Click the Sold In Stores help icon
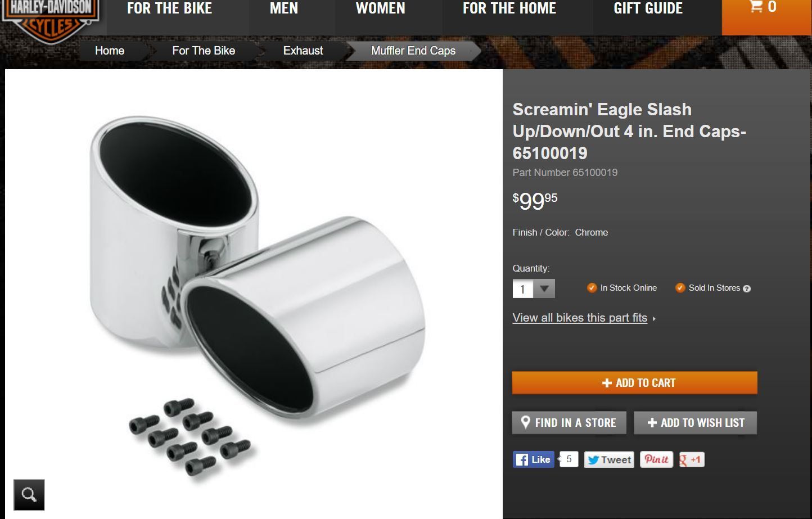This screenshot has height=519, width=812. pos(747,288)
